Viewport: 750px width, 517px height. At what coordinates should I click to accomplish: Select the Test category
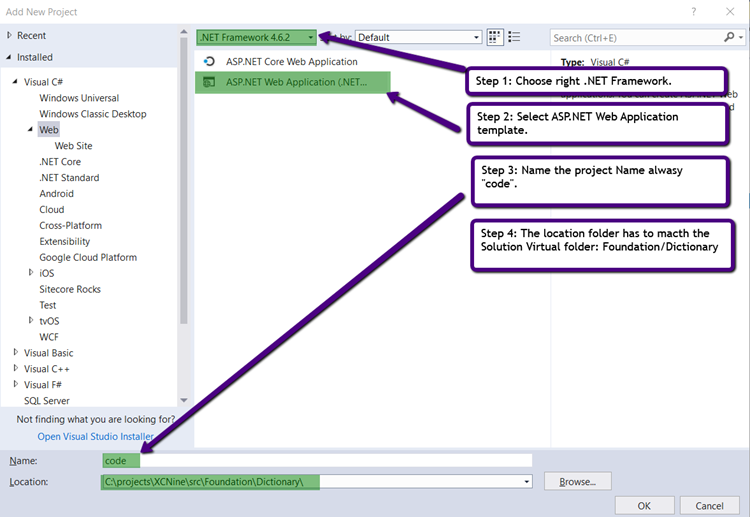(x=48, y=305)
